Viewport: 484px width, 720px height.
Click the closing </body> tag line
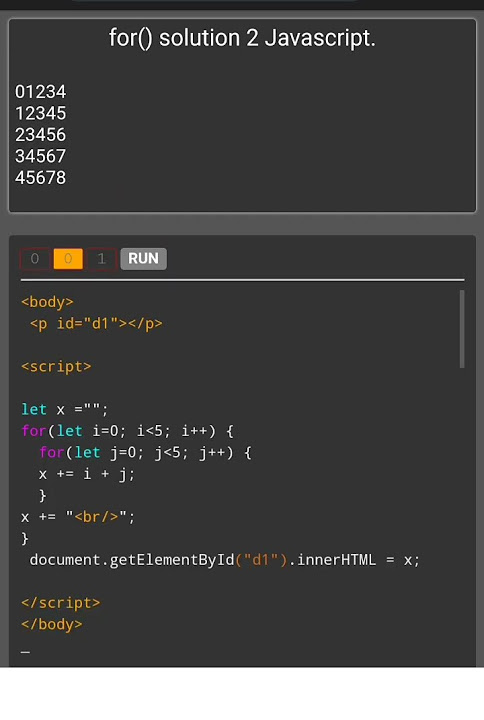51,624
